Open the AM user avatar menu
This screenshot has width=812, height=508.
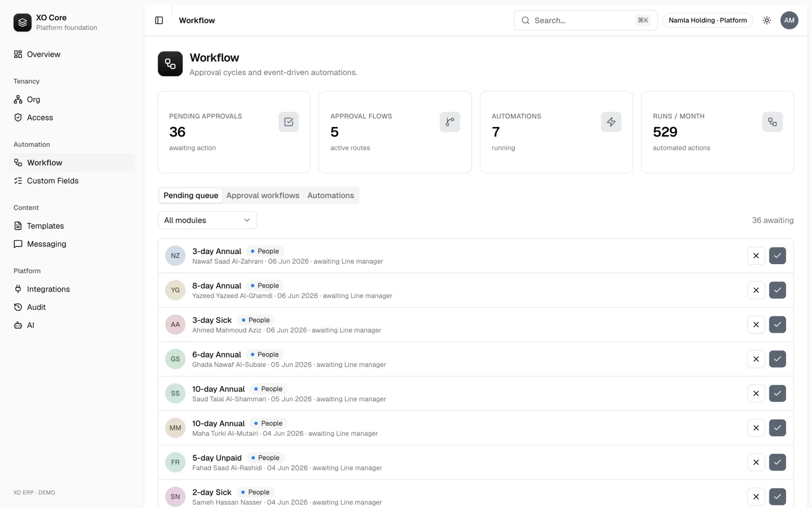tap(789, 20)
